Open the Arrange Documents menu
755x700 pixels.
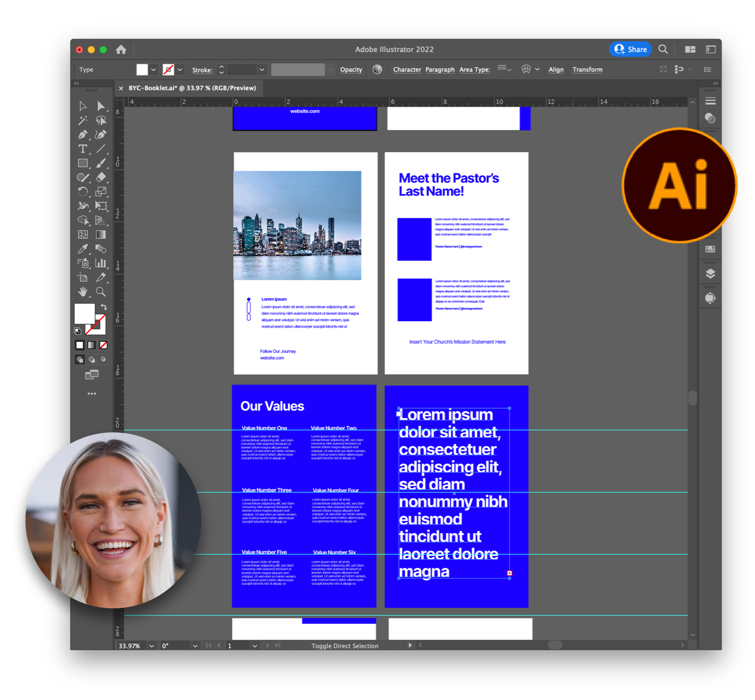690,50
